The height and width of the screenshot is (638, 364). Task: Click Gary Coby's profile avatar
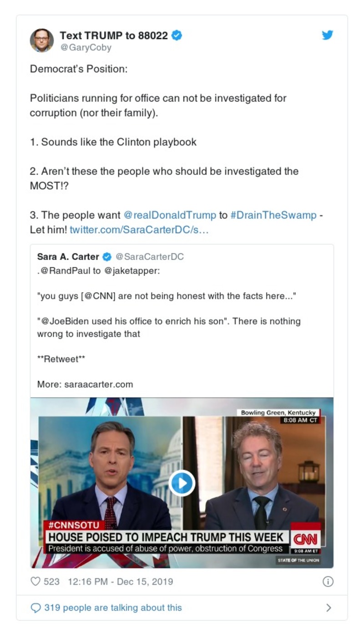coord(42,40)
